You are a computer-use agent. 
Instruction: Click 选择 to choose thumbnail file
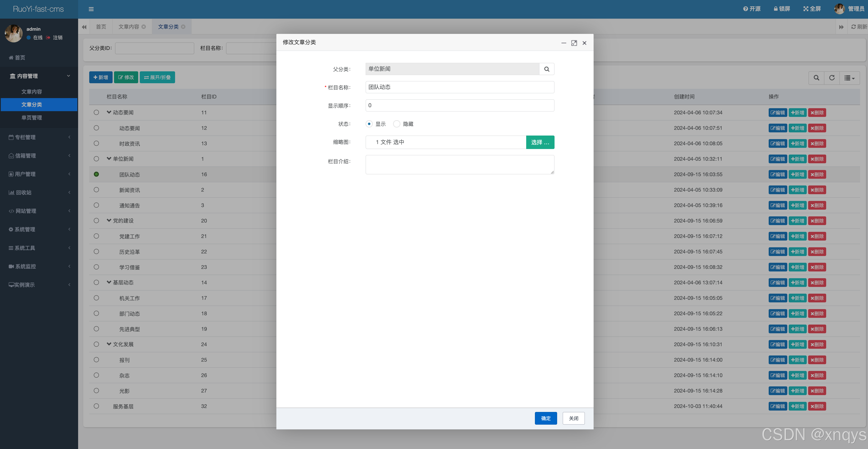540,142
